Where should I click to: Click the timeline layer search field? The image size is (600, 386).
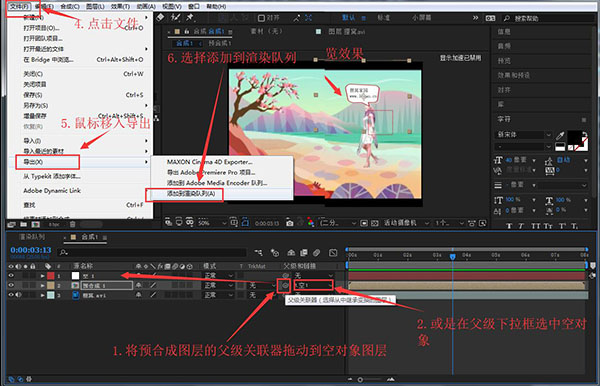click(153, 252)
